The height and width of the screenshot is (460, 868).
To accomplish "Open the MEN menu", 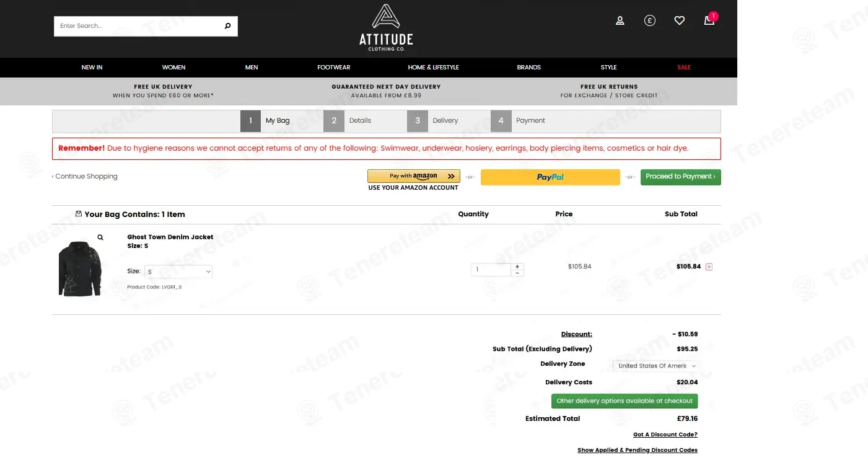I will pos(252,67).
